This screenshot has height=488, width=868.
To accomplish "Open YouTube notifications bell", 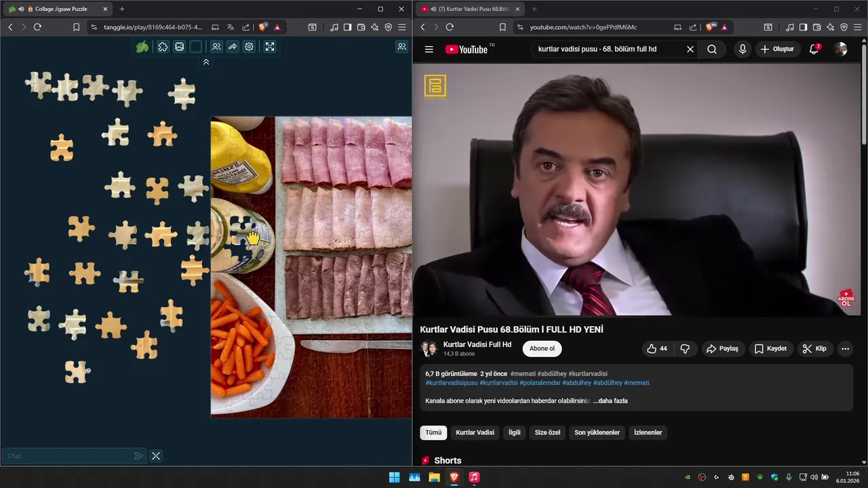I will (x=814, y=49).
